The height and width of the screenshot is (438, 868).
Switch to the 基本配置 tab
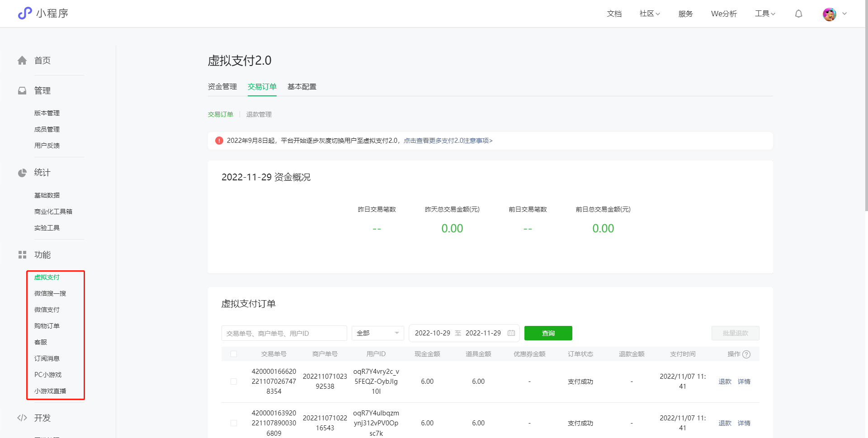coord(302,86)
